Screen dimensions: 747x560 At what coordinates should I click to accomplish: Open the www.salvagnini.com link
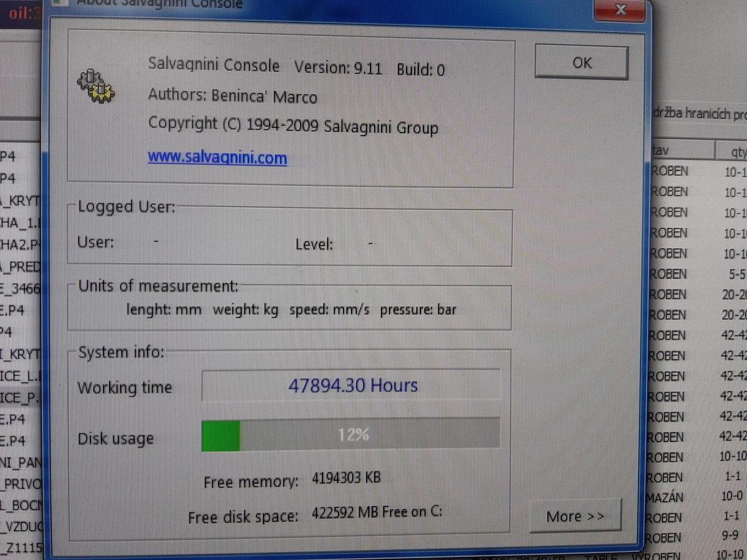pyautogui.click(x=217, y=157)
